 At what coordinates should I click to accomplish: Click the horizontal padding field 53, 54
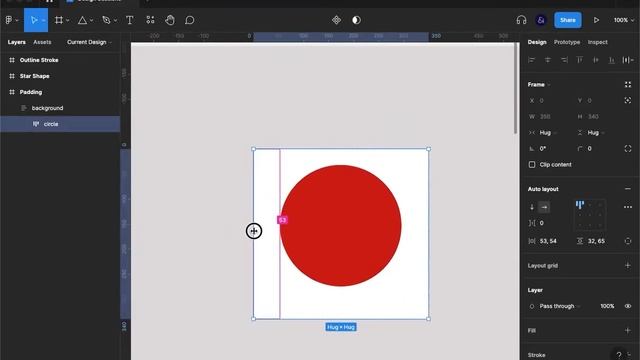[x=548, y=241]
